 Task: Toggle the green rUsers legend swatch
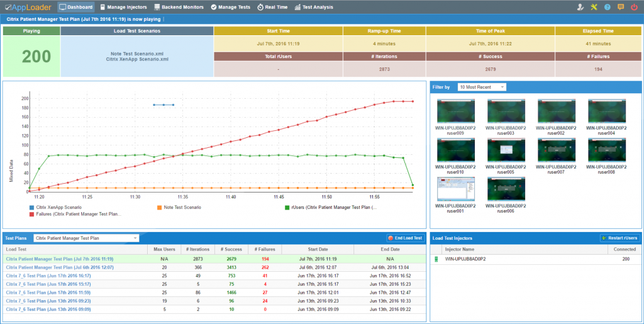pos(287,208)
